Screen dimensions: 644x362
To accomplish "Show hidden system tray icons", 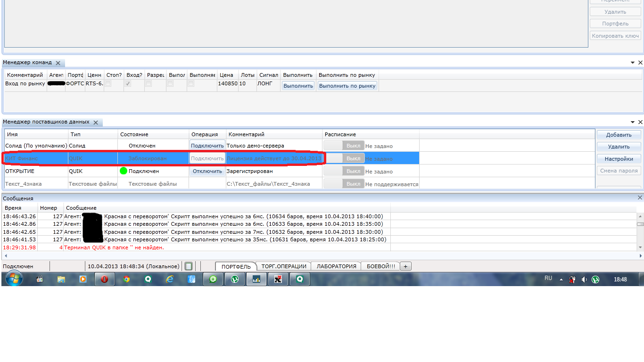I will pos(561,280).
